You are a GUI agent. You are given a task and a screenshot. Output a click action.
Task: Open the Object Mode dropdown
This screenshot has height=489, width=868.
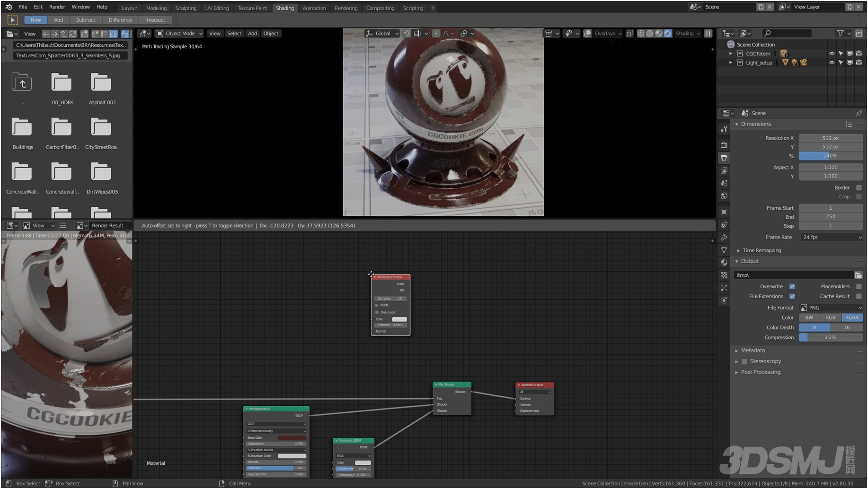pyautogui.click(x=180, y=34)
